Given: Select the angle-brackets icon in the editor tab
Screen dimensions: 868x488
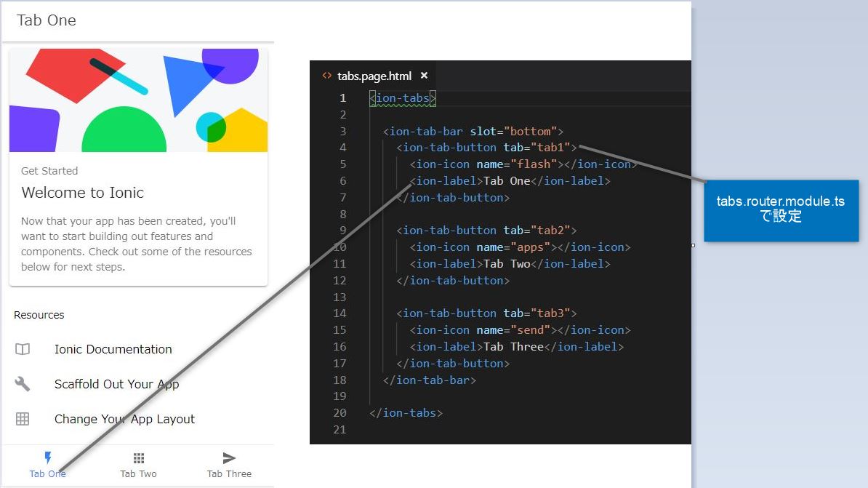Looking at the screenshot, I should [328, 75].
